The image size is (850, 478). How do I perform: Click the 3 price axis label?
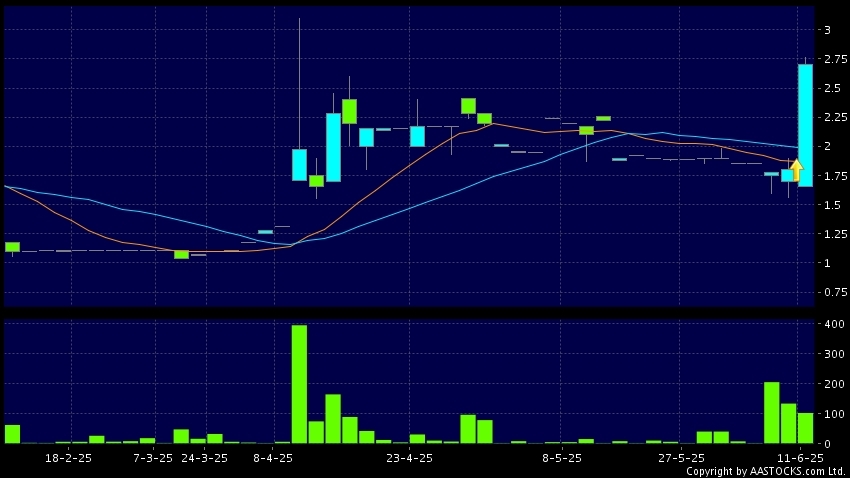click(x=827, y=30)
